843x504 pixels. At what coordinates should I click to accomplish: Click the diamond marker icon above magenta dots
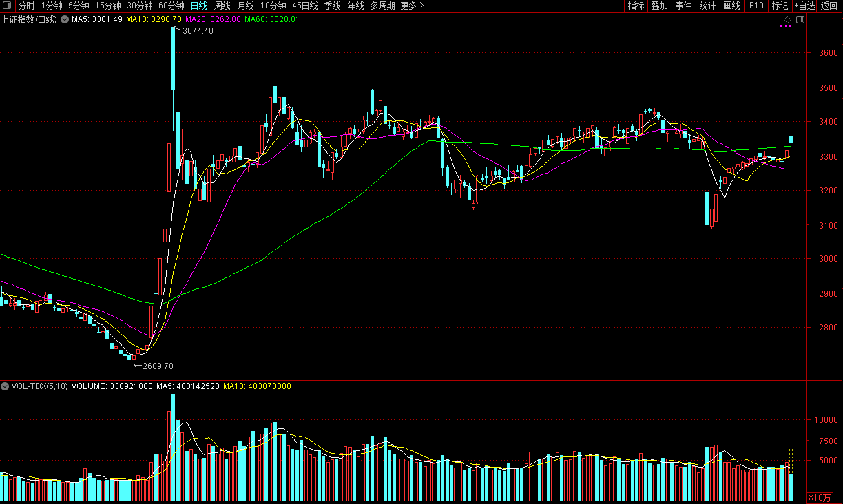click(x=788, y=20)
